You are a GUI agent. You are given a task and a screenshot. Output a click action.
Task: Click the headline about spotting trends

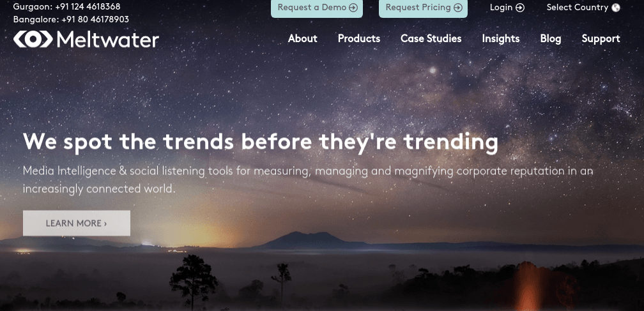click(261, 142)
